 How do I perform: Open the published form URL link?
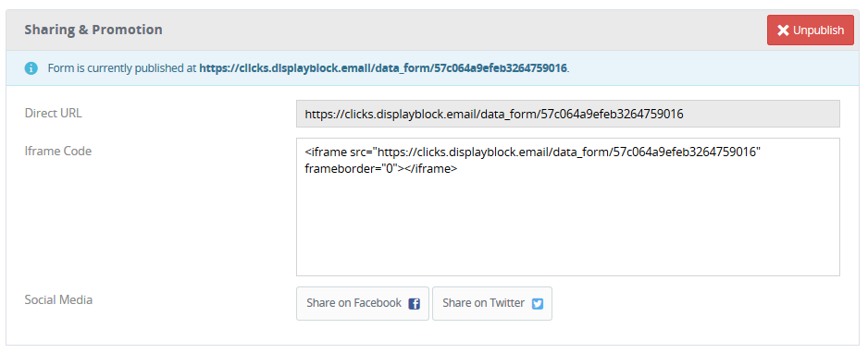383,68
